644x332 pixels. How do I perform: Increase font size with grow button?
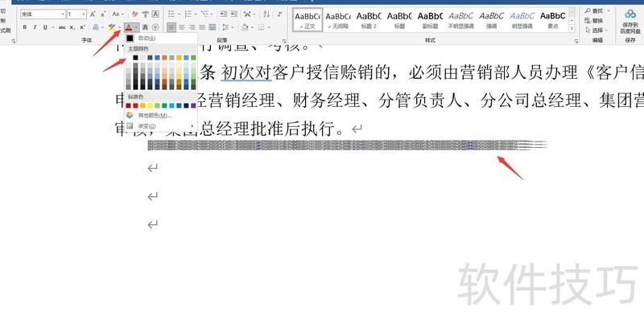(x=93, y=14)
